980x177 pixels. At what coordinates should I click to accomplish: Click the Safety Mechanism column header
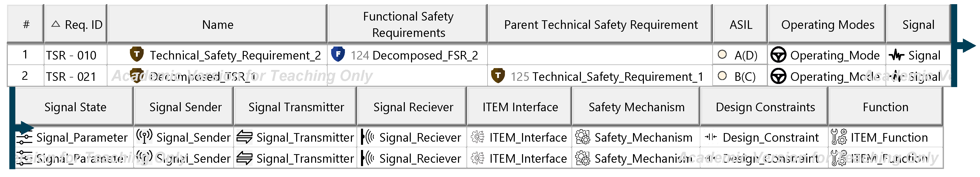[x=636, y=107]
